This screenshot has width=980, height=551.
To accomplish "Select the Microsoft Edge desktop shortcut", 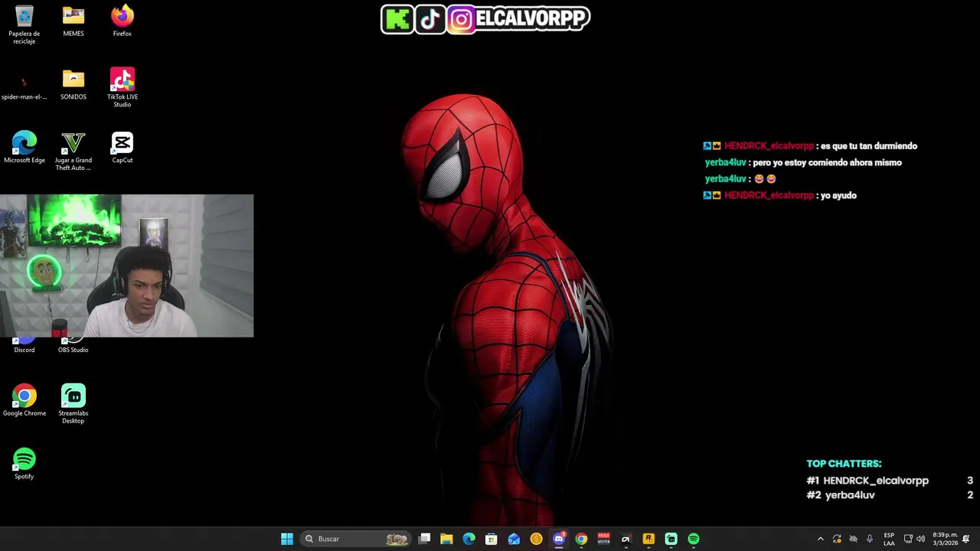I will tap(24, 148).
